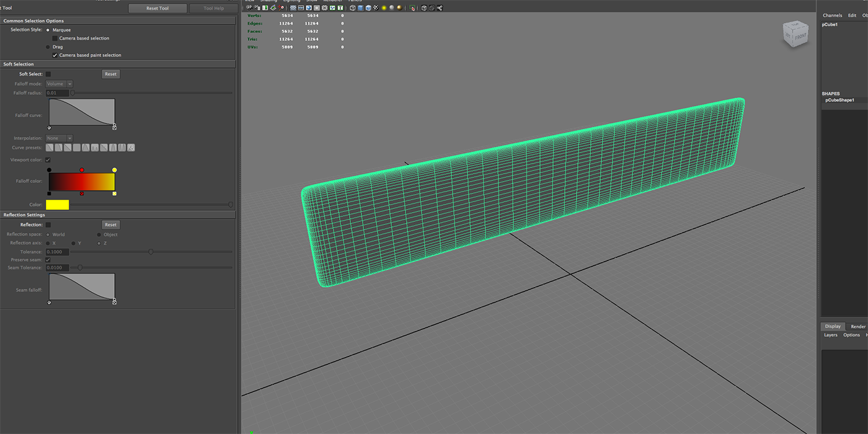Click the Falloff radius input field
The image size is (868, 434).
(57, 93)
